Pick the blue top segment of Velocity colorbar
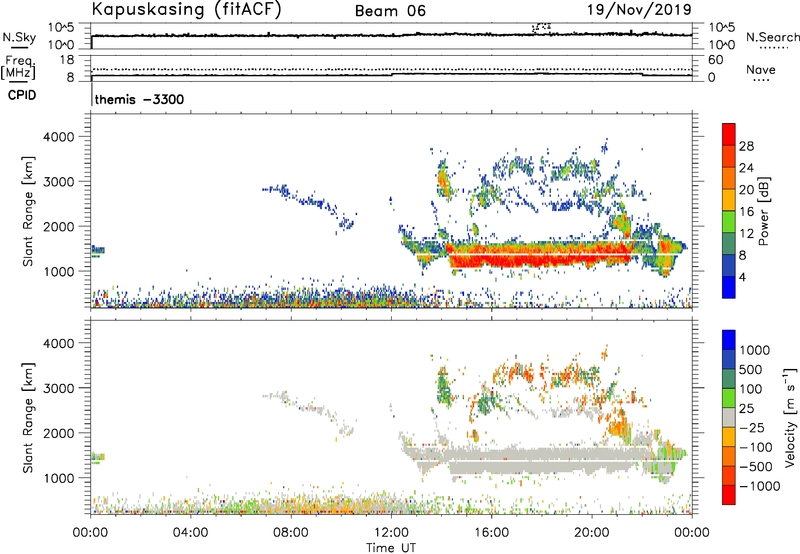800x554 pixels. [729, 340]
